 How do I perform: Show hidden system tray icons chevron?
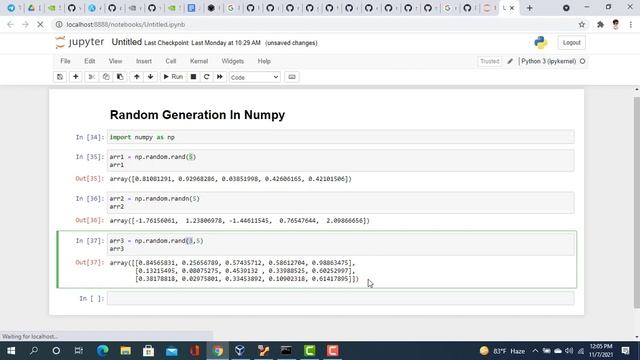[535, 351]
